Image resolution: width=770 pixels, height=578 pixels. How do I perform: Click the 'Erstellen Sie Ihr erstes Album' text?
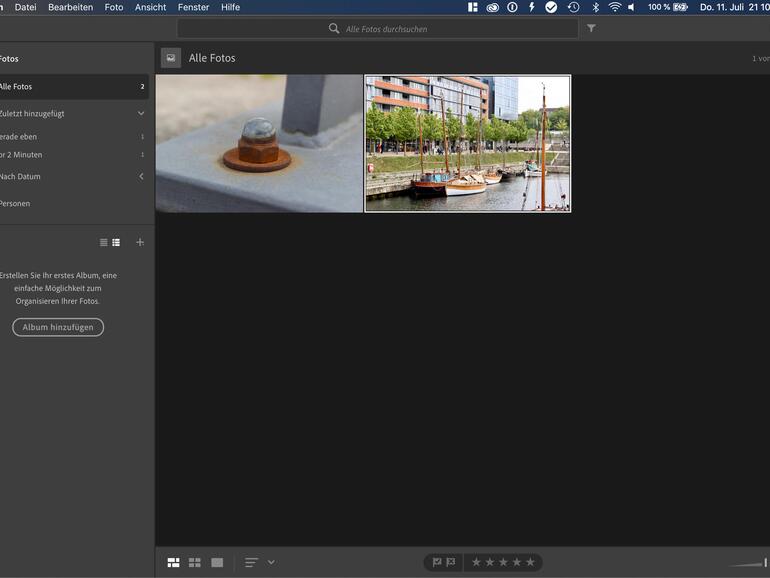(x=58, y=288)
